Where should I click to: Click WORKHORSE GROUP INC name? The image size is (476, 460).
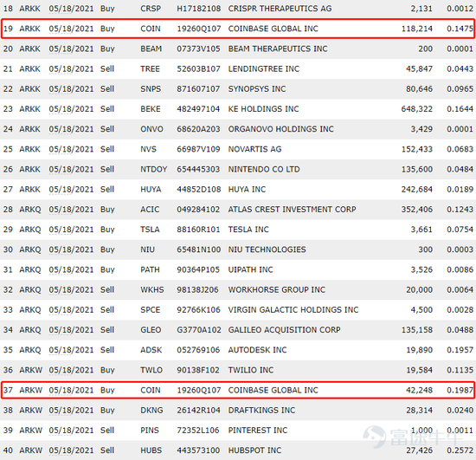pyautogui.click(x=277, y=289)
